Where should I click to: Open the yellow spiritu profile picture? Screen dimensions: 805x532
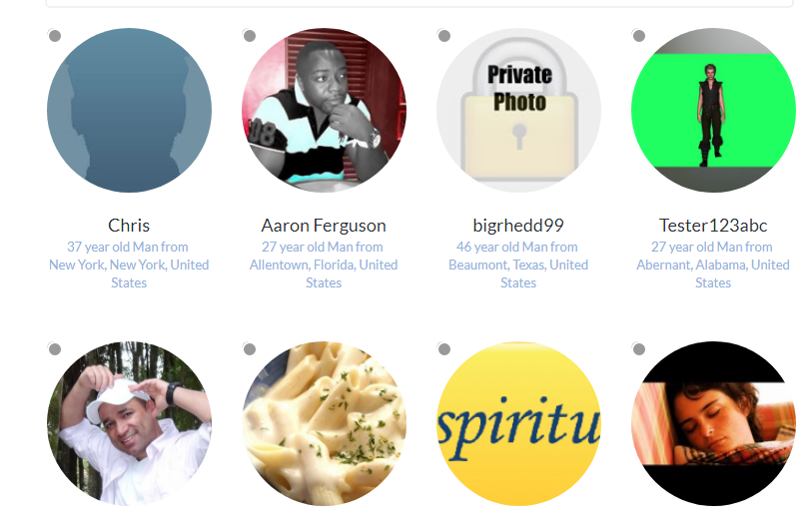518,424
